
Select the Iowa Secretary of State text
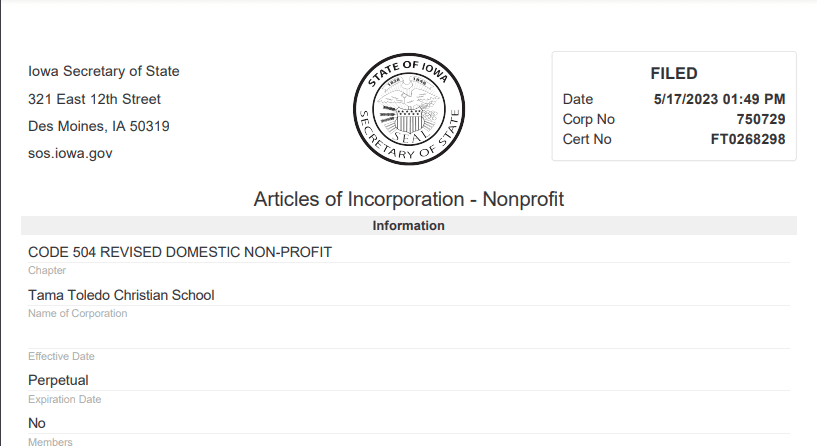104,71
